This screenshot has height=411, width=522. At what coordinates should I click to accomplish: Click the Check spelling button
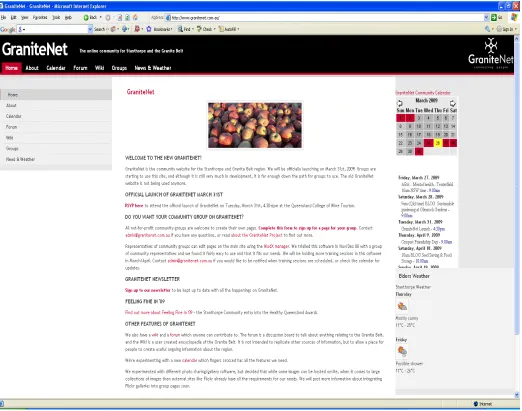point(205,29)
